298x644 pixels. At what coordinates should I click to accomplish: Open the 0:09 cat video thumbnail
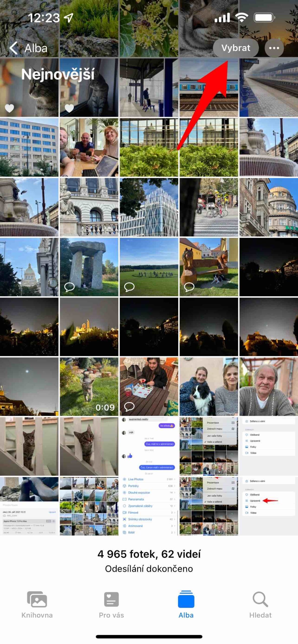point(89,386)
